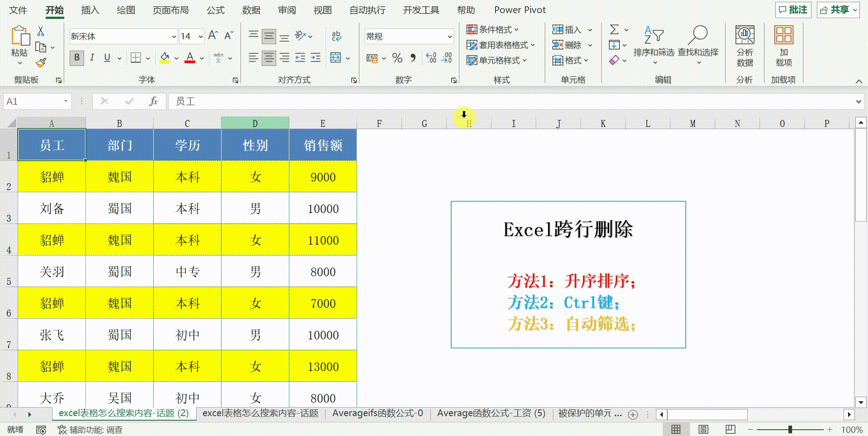
Task: Open the Format (格式) cells menu
Action: click(570, 60)
